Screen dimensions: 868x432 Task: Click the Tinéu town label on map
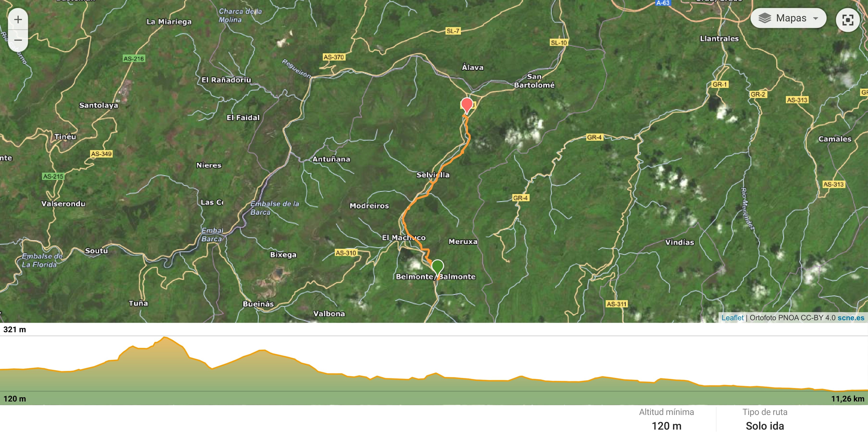(65, 137)
